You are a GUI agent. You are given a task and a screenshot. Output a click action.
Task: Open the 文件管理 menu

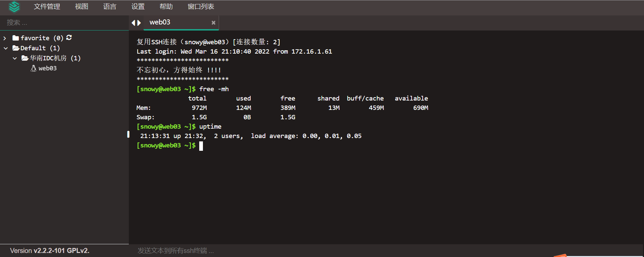click(x=47, y=7)
